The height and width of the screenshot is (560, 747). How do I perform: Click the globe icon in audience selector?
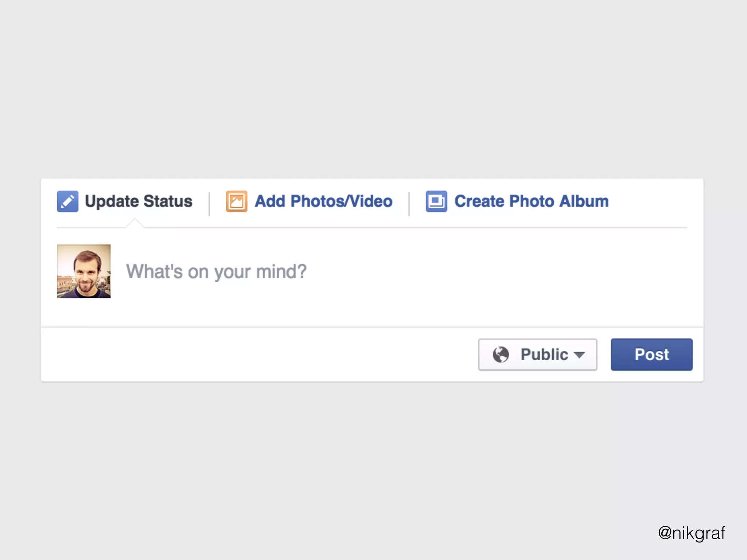pyautogui.click(x=500, y=354)
